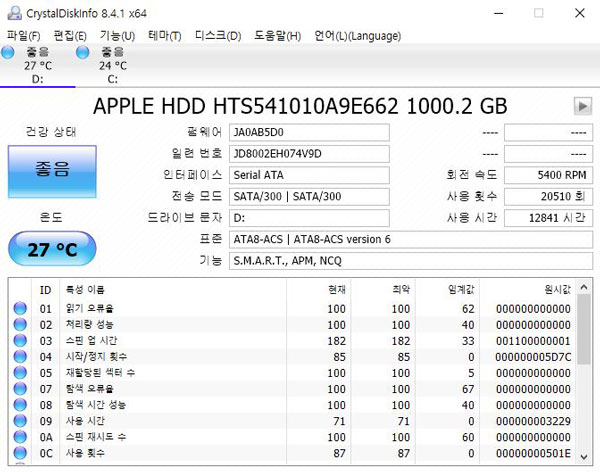Click status orb for attribute 04
The width and height of the screenshot is (600, 472).
pos(20,357)
